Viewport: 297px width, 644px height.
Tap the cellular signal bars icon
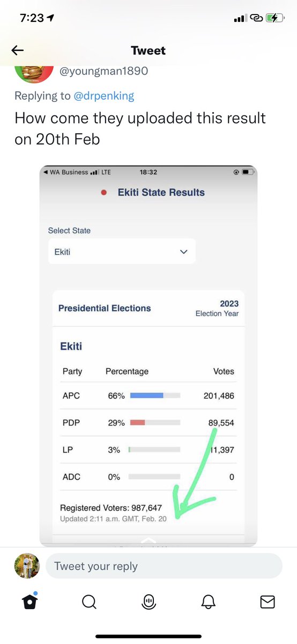239,18
